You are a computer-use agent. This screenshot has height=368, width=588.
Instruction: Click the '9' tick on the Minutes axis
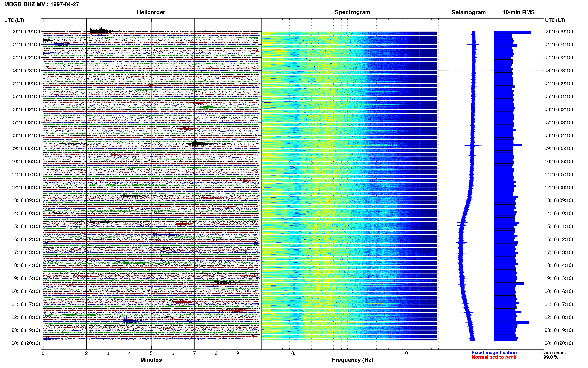tap(238, 353)
